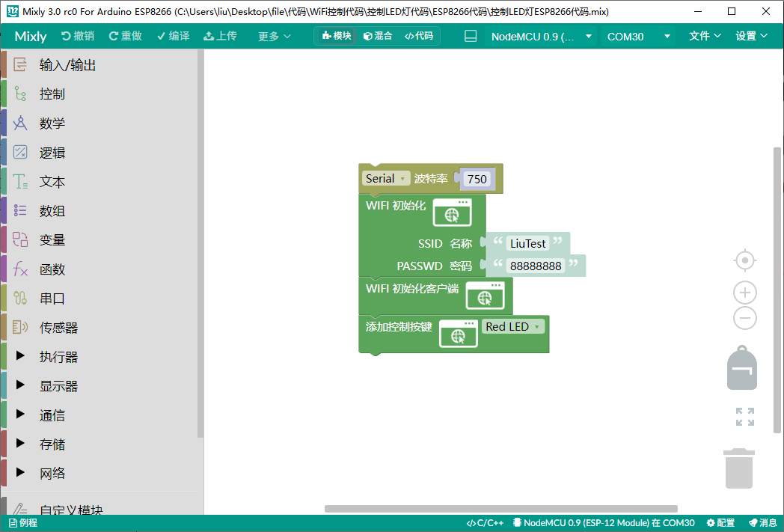Screen dimensions: 784x532
Task: Select the 控制 category icon
Action: 20,94
